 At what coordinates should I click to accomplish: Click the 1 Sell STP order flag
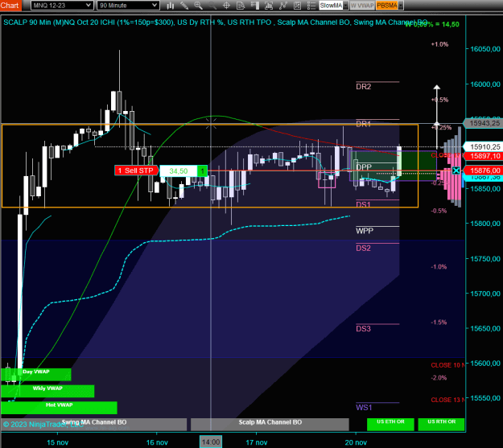pos(136,171)
